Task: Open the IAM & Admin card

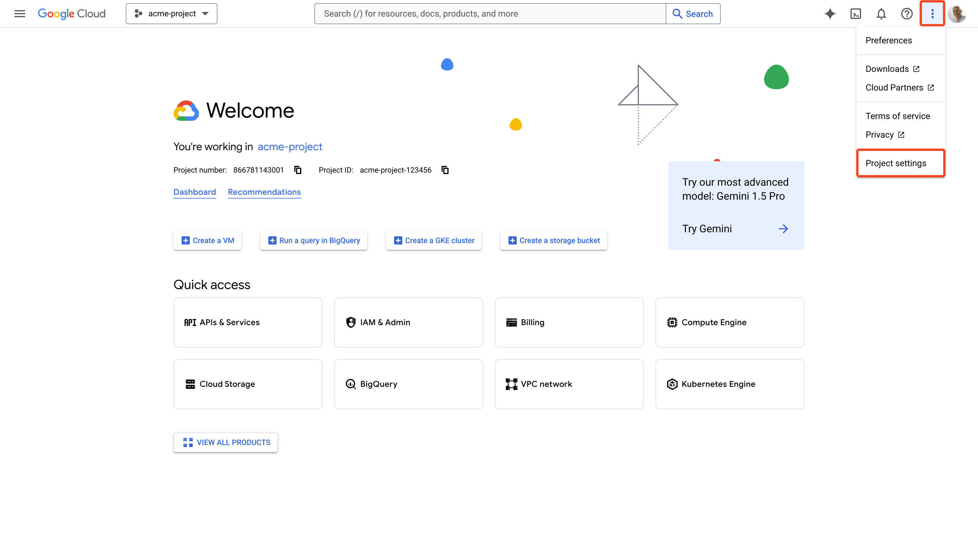Action: 408,322
